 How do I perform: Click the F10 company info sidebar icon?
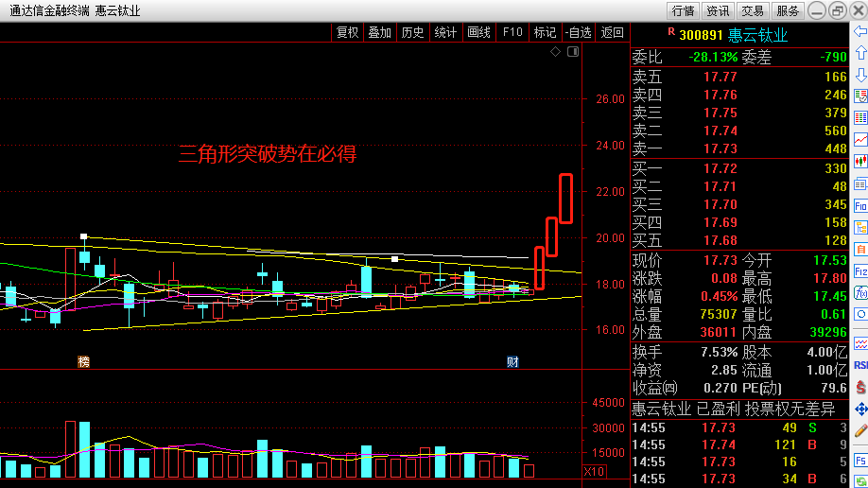860,206
